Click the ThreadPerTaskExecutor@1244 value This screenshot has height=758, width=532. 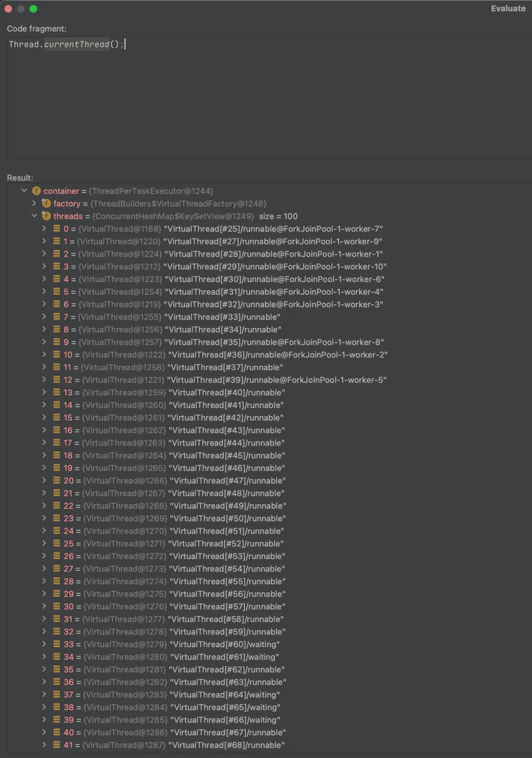pos(151,191)
